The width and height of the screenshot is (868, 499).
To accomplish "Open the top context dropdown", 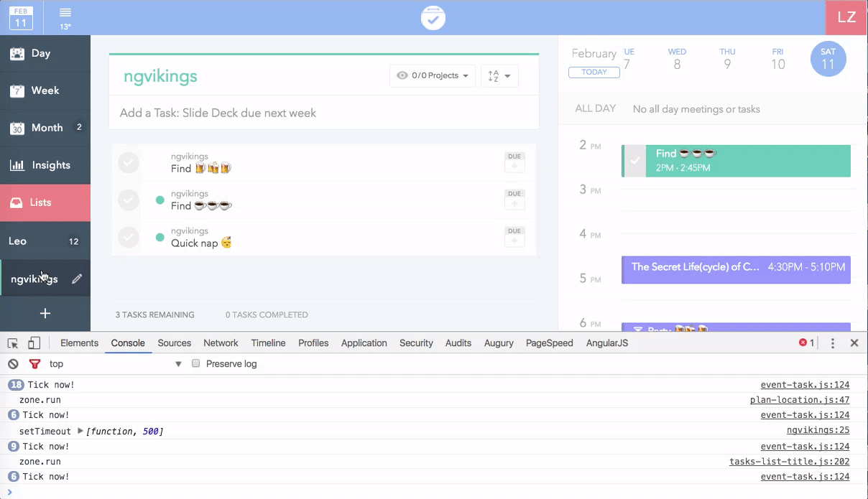I will 116,364.
